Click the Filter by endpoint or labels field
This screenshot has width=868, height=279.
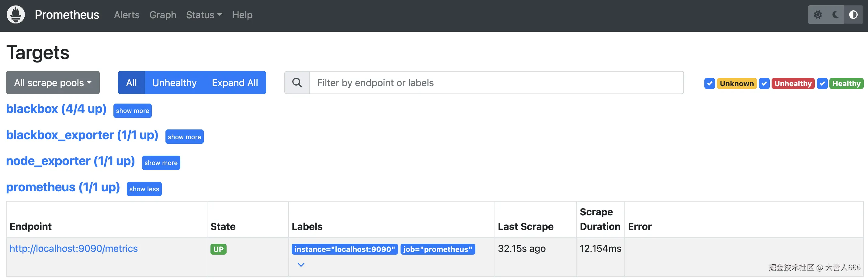coord(496,83)
